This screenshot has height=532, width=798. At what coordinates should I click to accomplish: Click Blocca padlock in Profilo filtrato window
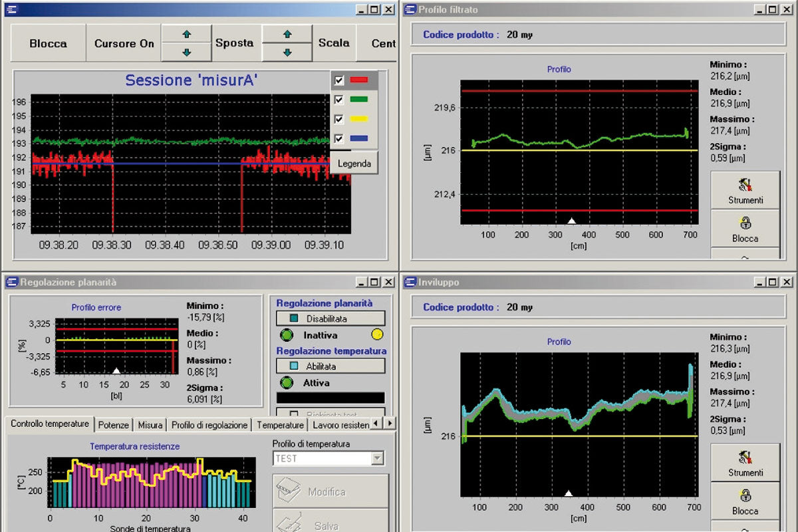(745, 229)
